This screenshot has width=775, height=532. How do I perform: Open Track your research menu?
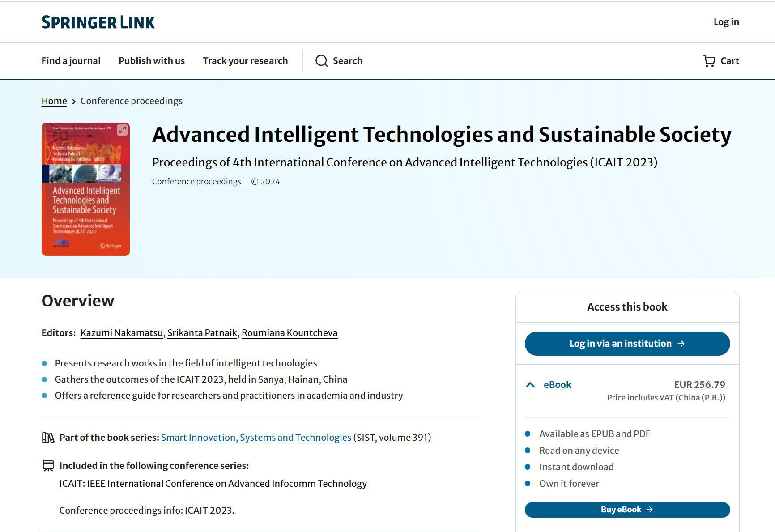[245, 61]
